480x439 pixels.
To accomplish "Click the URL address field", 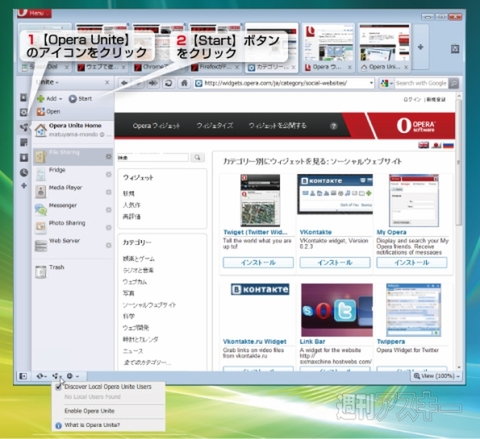I will [x=285, y=83].
